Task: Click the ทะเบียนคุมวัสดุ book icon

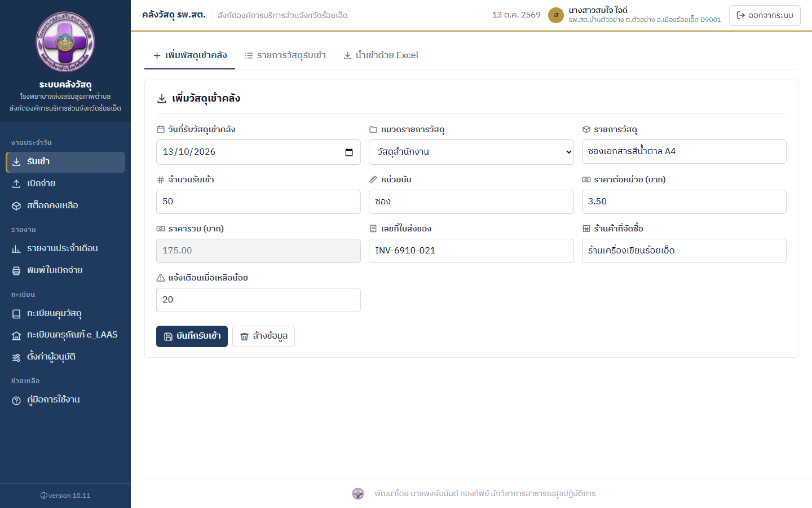Action: 16,314
